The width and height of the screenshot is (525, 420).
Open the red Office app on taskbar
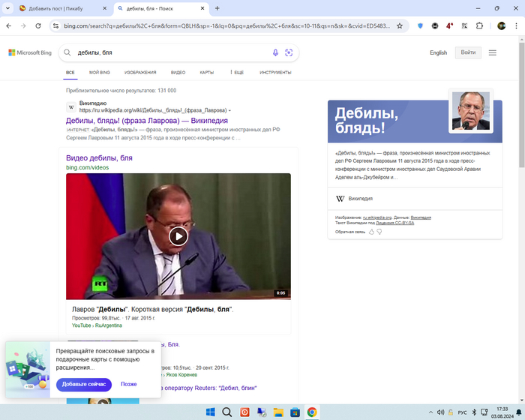click(244, 412)
